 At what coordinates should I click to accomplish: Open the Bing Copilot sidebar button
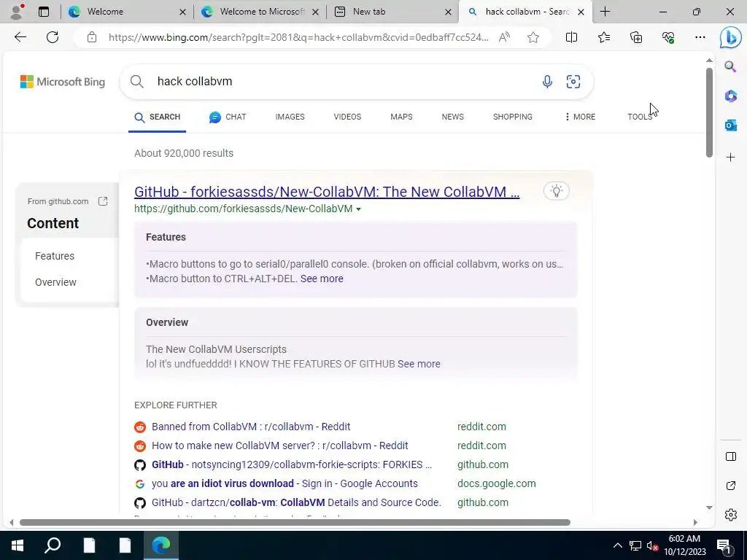pos(730,38)
